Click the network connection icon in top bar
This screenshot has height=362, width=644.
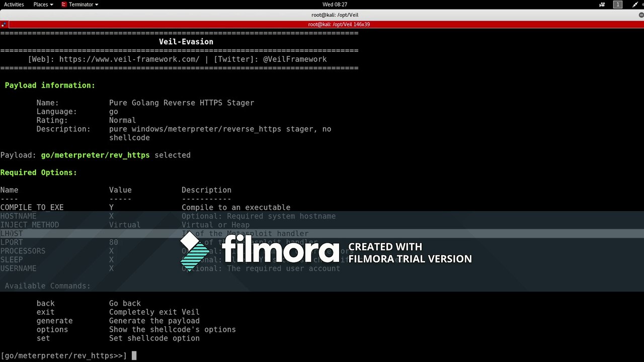[x=635, y=5]
